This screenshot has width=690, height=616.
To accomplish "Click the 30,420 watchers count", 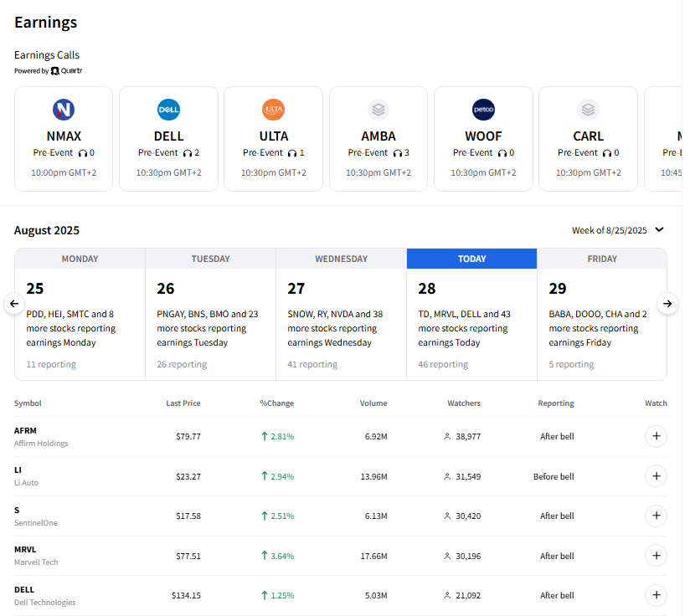I will point(468,516).
